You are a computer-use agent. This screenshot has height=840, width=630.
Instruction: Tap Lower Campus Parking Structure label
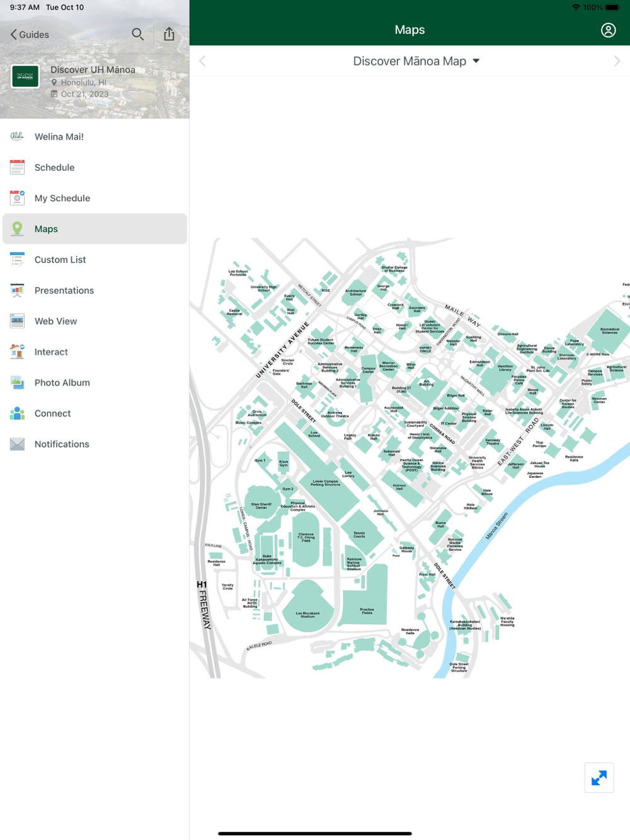point(325,483)
